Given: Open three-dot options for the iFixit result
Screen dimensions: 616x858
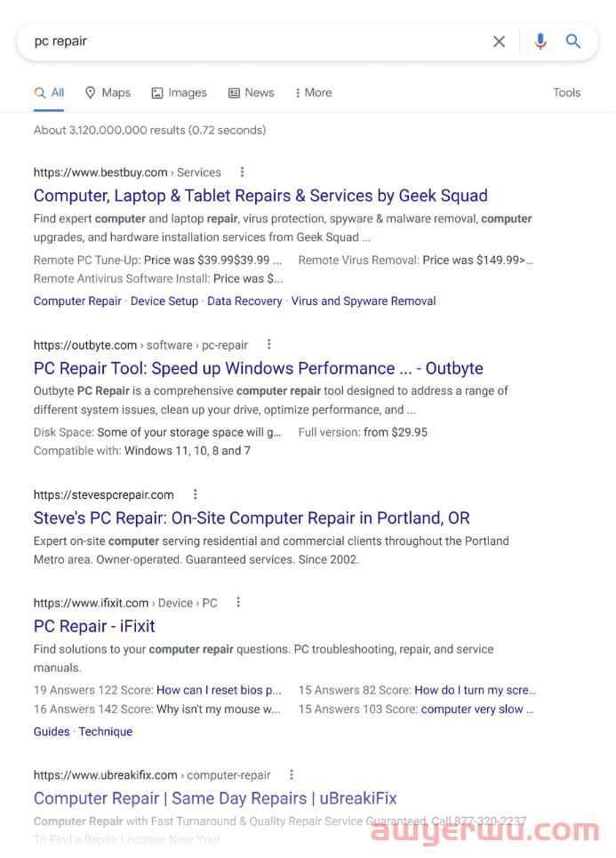Looking at the screenshot, I should click(238, 603).
